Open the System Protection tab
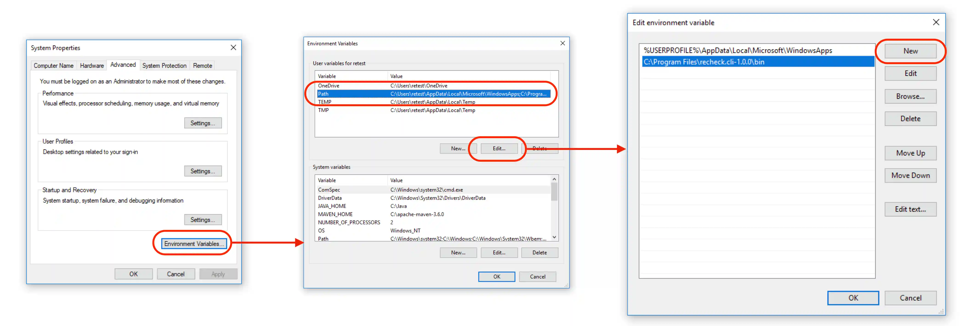Screen dimensions: 980x326 click(164, 65)
